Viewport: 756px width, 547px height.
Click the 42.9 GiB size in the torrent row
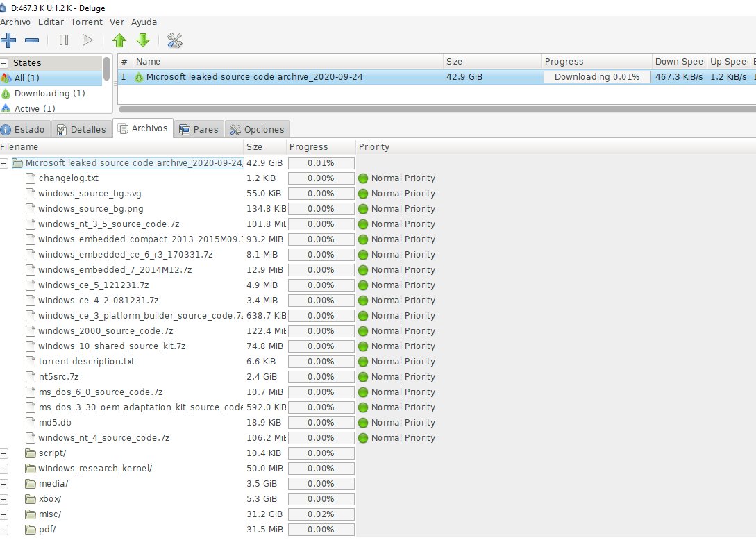(x=464, y=77)
